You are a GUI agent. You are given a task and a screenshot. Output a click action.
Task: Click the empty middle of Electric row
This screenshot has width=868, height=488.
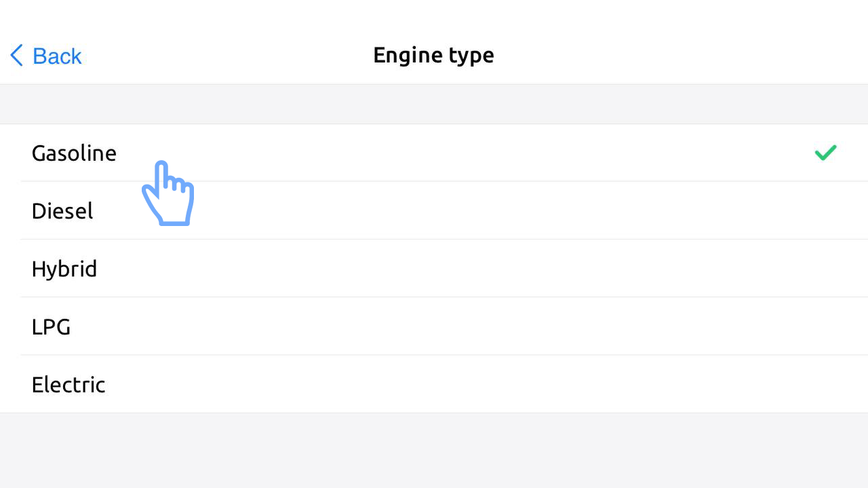[x=434, y=384]
